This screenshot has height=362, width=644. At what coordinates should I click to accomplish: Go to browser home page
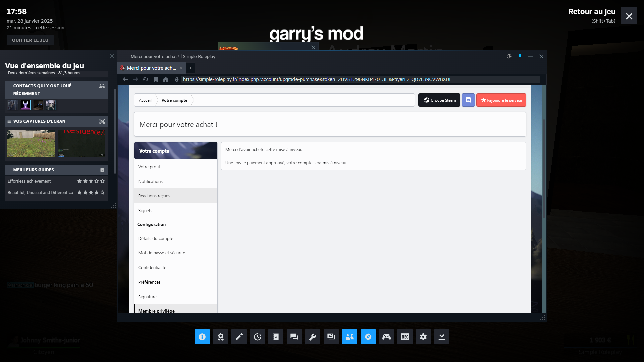[166, 79]
